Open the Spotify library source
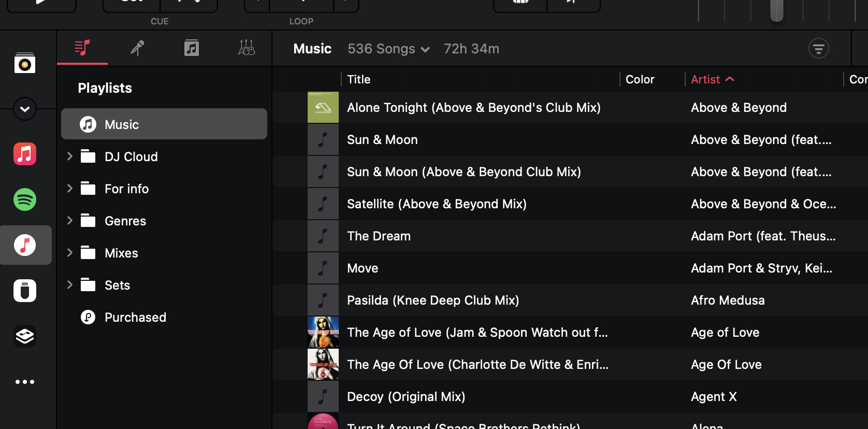The image size is (868, 429). 25,199
